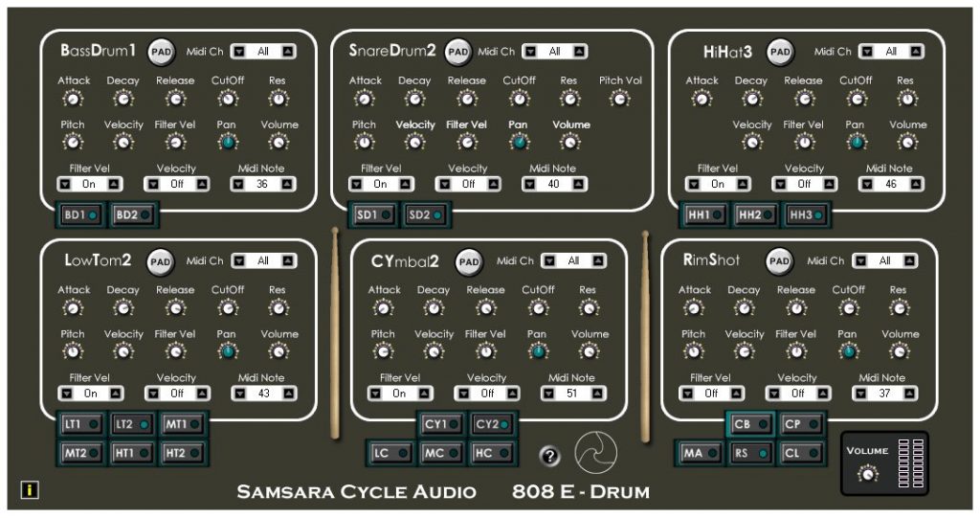Click the HiHat3 Volume knob
This screenshot has width=980, height=518.
pyautogui.click(x=907, y=142)
